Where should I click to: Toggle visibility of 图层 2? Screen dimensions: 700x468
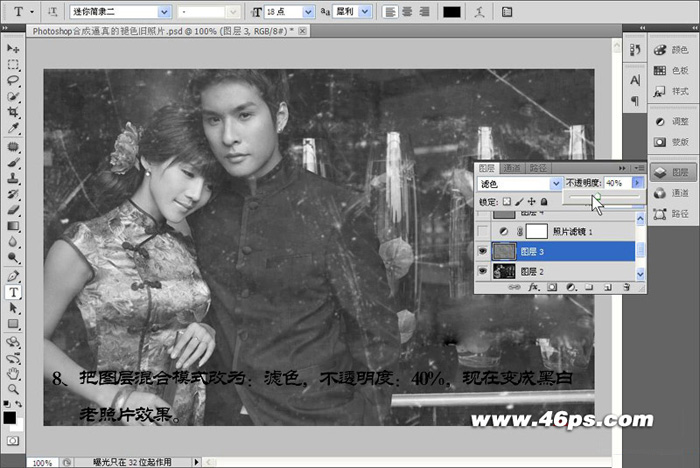(x=484, y=271)
